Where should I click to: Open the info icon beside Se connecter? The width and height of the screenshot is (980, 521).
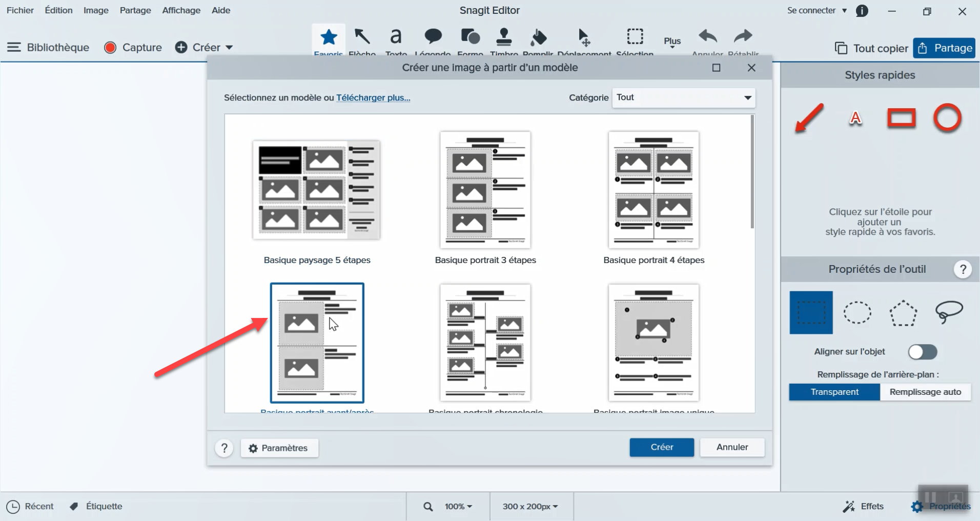[862, 11]
